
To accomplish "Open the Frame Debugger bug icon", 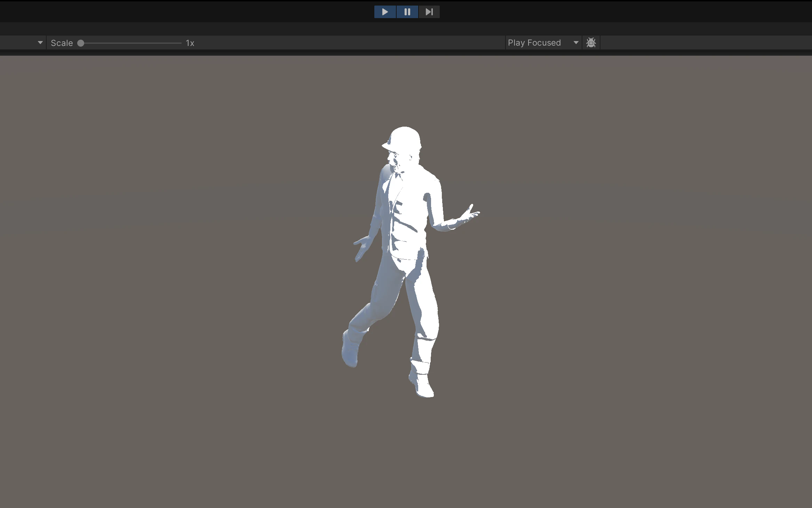I will click(x=591, y=43).
